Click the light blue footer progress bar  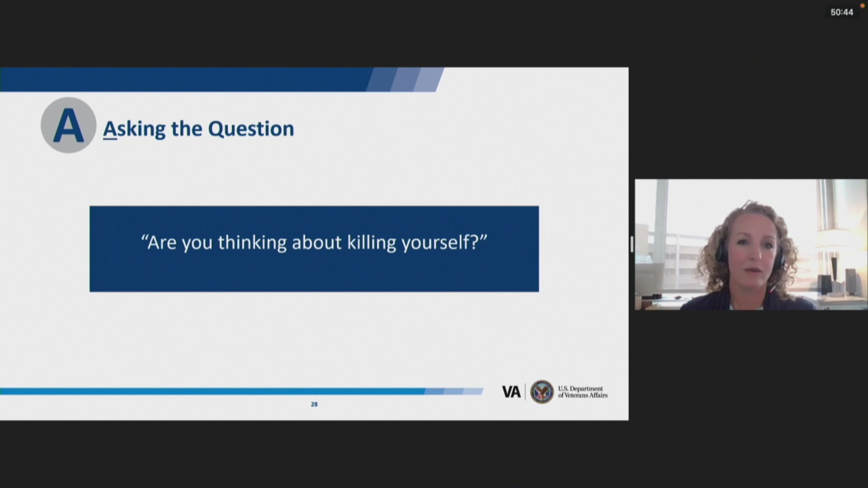click(x=212, y=391)
